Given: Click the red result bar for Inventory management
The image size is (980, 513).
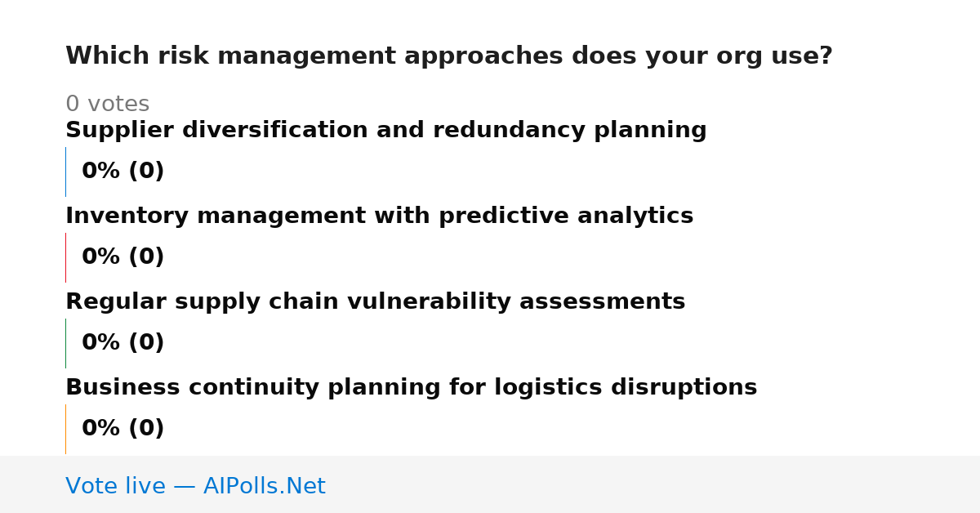Looking at the screenshot, I should 65,257.
